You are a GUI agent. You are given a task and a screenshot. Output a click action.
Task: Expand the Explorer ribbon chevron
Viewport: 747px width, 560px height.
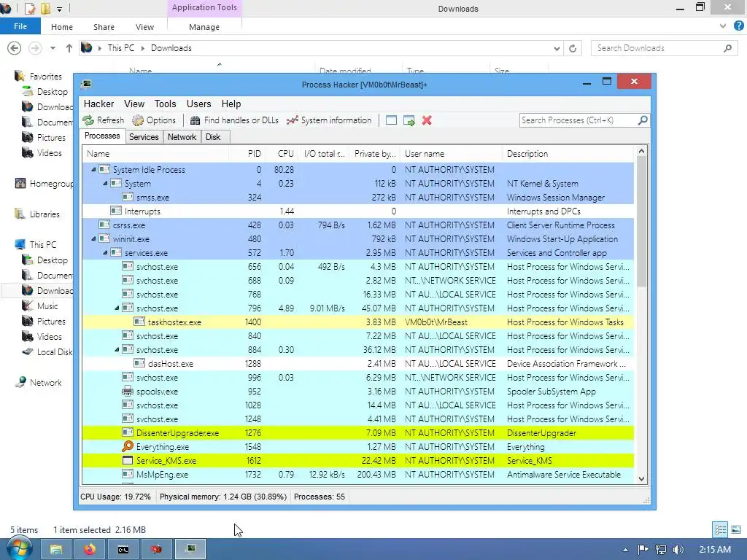click(723, 26)
